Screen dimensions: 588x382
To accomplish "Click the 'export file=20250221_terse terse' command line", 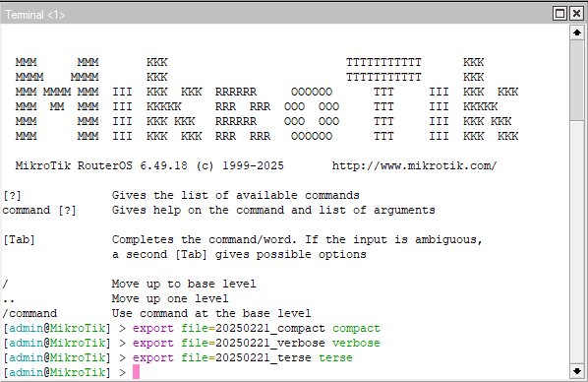I will point(242,357).
